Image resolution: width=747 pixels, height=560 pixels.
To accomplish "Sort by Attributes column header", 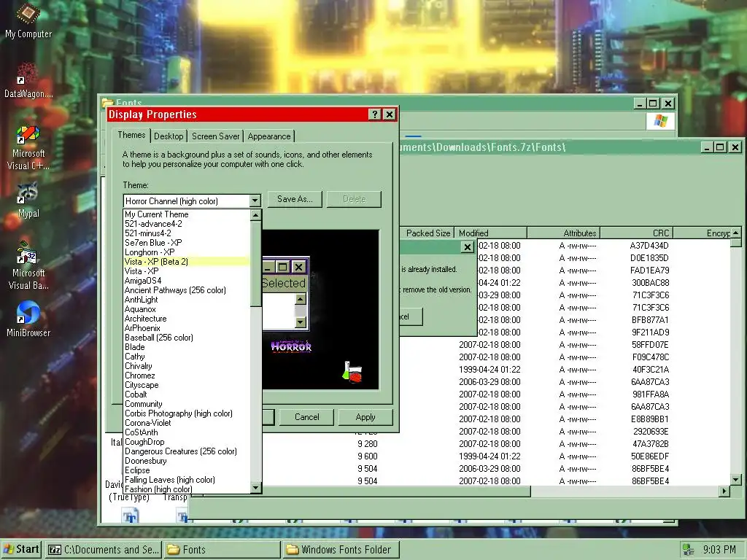I will (x=564, y=233).
